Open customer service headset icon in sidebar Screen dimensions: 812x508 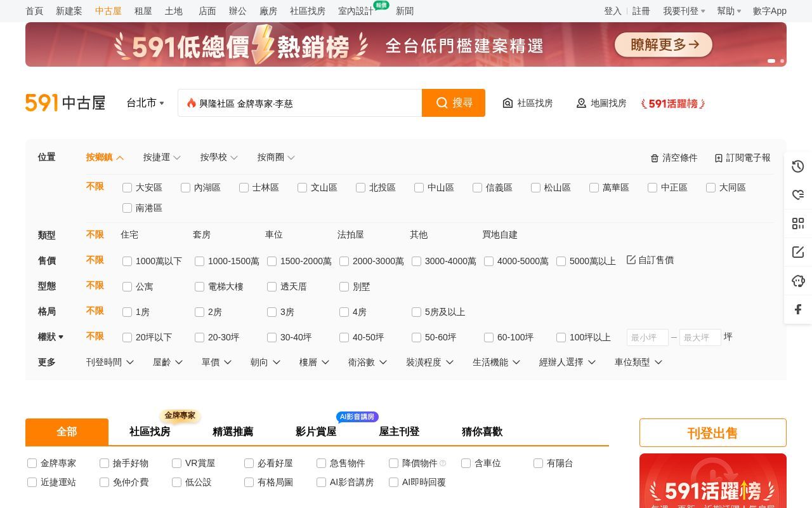798,281
